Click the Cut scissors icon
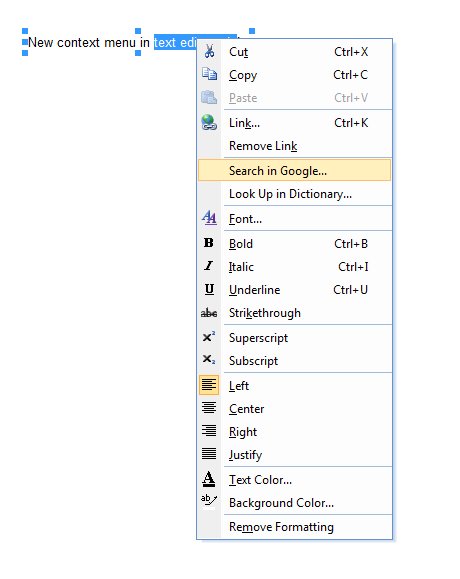The image size is (460, 579). pos(209,52)
